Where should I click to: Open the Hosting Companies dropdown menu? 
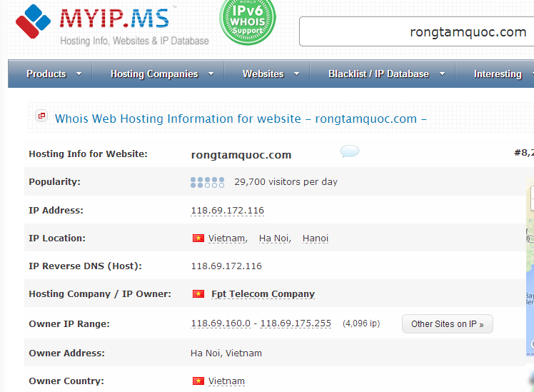click(162, 74)
